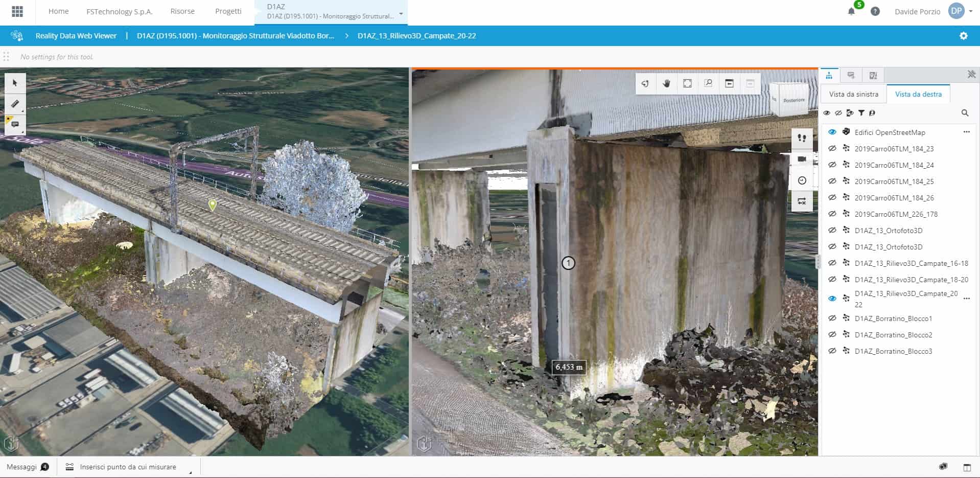Activate the window area zoom tool

pyautogui.click(x=708, y=84)
